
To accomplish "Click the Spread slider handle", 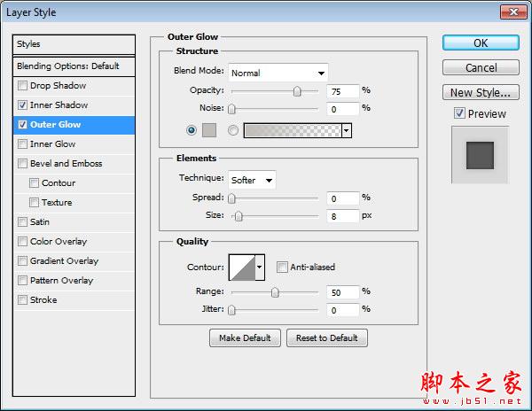I will click(x=231, y=198).
